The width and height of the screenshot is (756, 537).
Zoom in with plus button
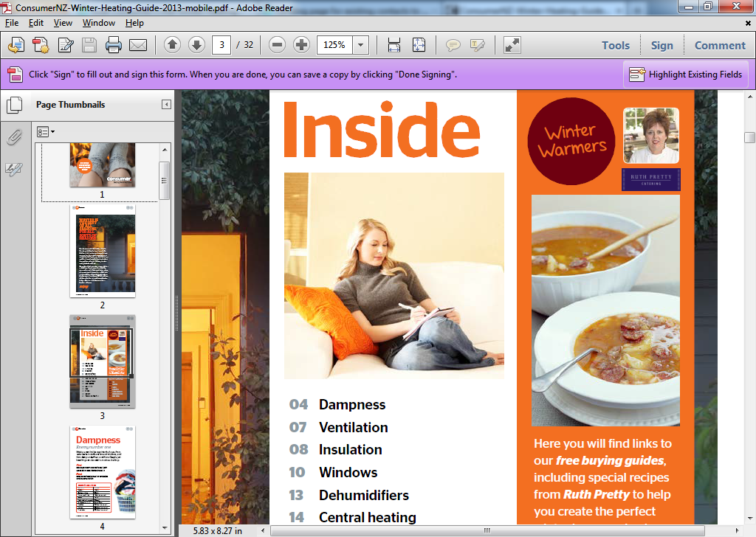click(301, 45)
